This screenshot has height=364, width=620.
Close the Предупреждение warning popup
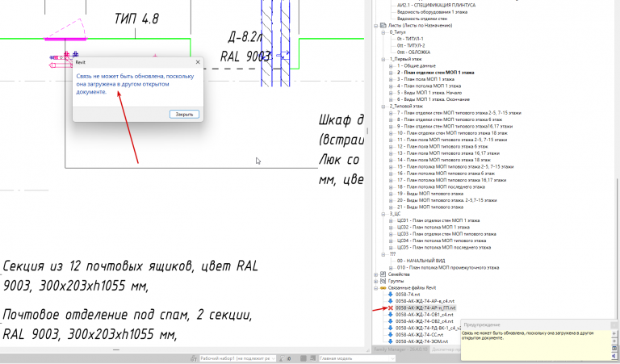click(x=614, y=325)
